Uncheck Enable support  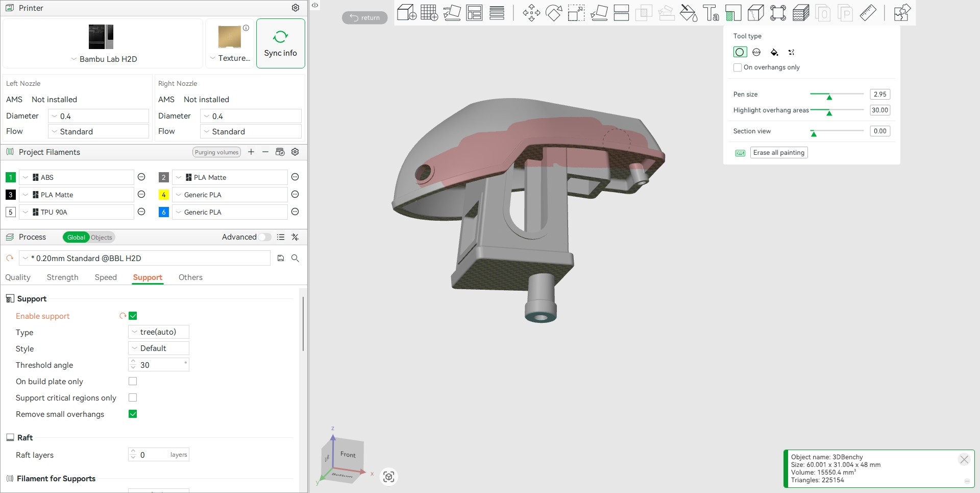(133, 316)
